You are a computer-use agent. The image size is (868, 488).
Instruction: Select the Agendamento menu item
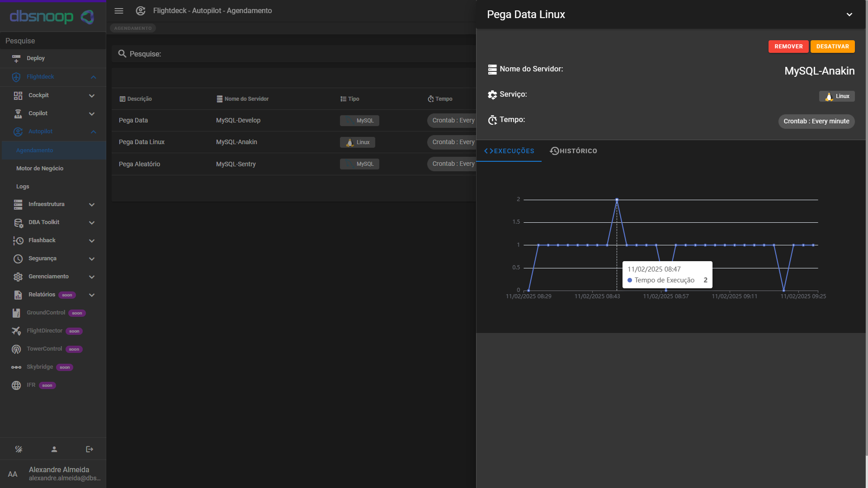(53, 150)
